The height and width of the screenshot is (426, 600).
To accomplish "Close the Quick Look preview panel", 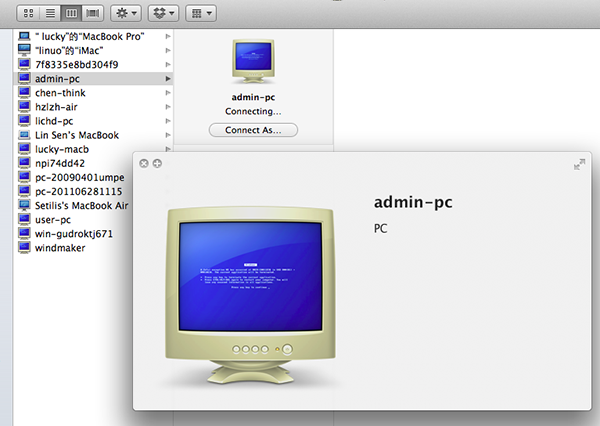I will point(144,164).
